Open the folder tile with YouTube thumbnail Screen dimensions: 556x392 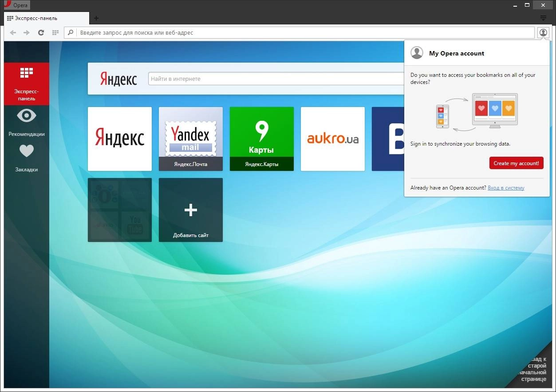pos(120,210)
